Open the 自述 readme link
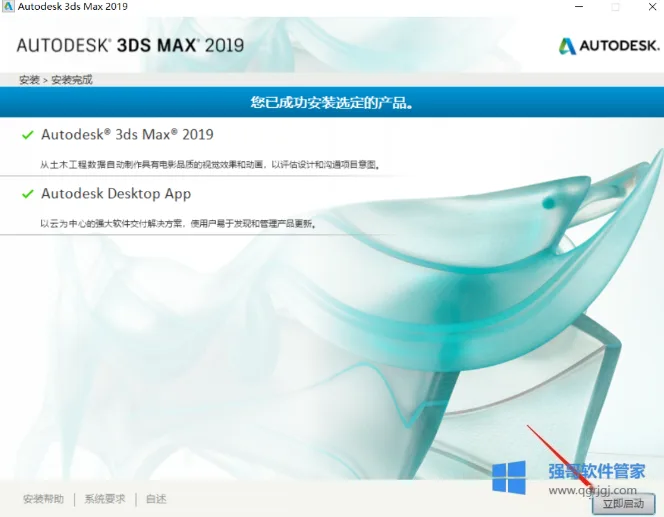The width and height of the screenshot is (664, 517). pyautogui.click(x=156, y=499)
